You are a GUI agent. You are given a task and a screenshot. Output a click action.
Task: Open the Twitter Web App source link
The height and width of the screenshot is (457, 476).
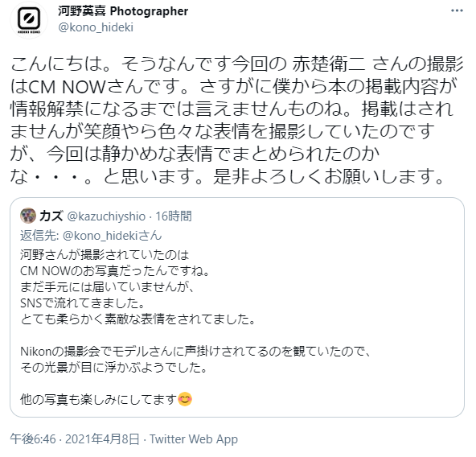click(x=194, y=439)
